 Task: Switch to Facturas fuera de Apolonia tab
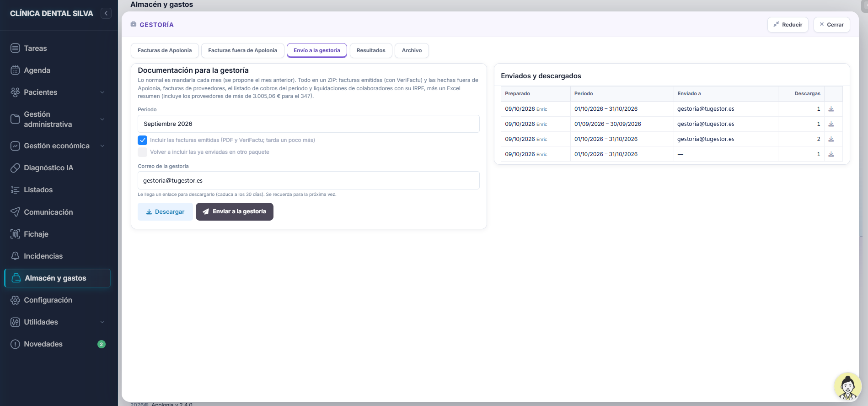click(243, 50)
